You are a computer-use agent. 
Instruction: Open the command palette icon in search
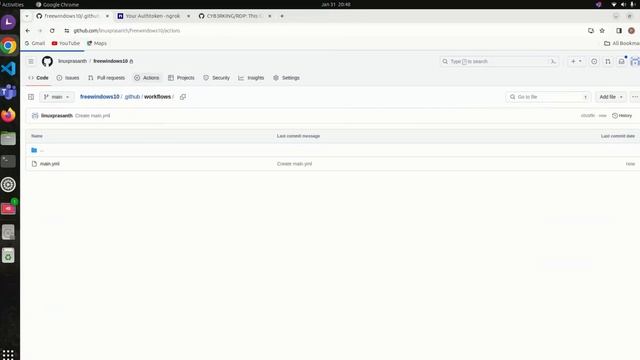[x=553, y=61]
